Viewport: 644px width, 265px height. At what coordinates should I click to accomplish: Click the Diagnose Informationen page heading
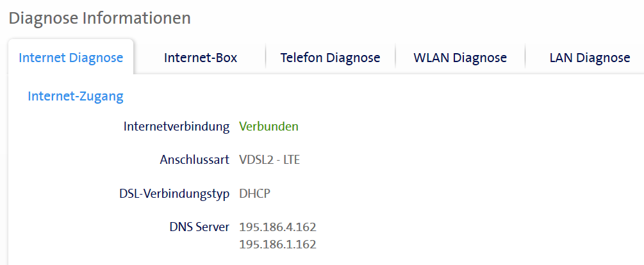click(x=99, y=18)
